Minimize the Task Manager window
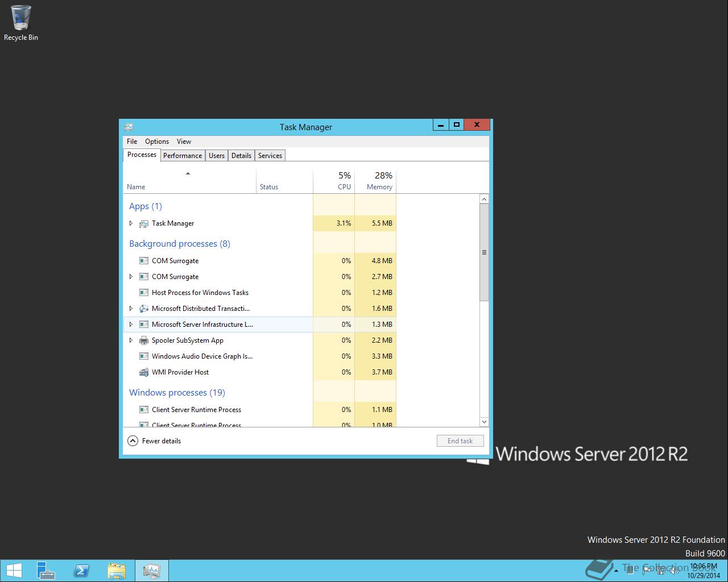728x582 pixels. (x=441, y=124)
